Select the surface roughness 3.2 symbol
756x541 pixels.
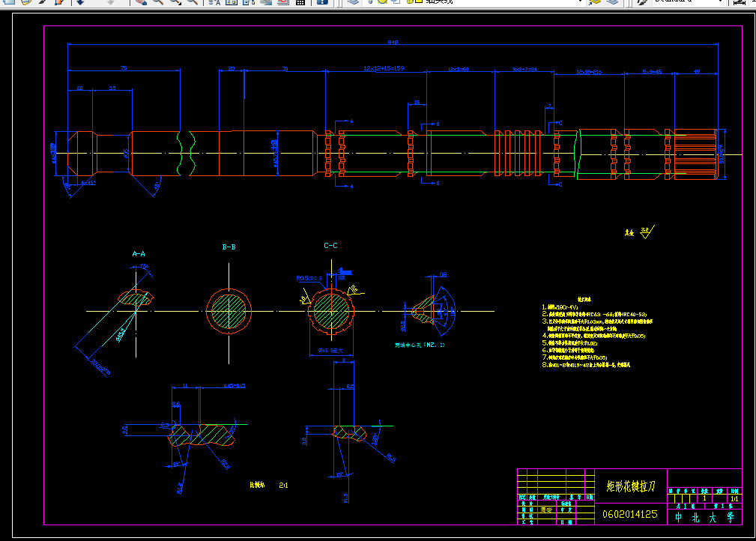tap(646, 232)
